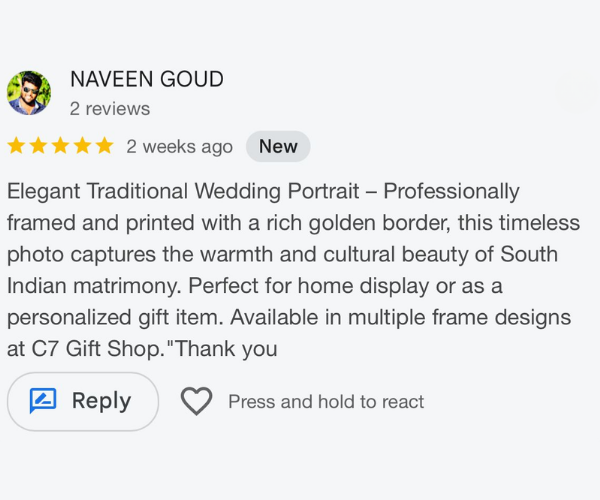Click the "Press and hold to react" label
The width and height of the screenshot is (600, 500).
pyautogui.click(x=326, y=402)
